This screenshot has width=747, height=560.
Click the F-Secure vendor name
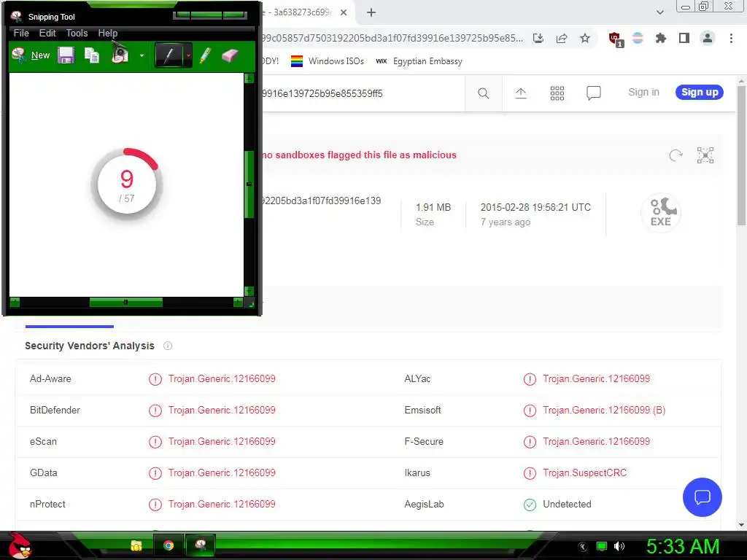point(424,442)
